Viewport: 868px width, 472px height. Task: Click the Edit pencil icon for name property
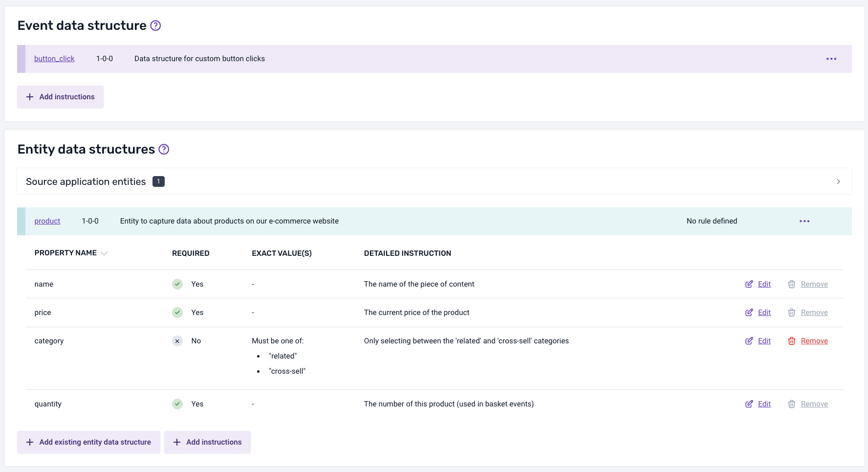point(749,284)
